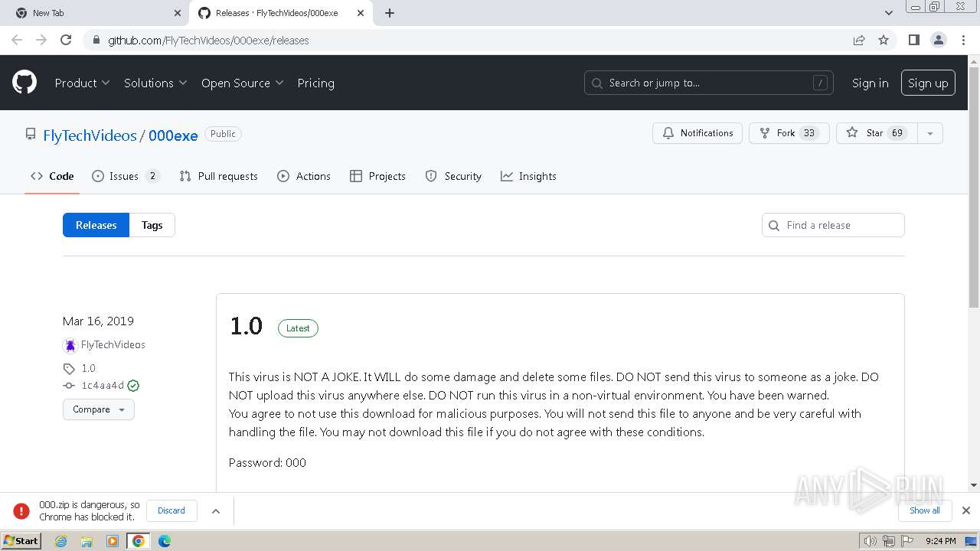Open the star lists dropdown arrow
This screenshot has width=980, height=551.
click(x=929, y=133)
